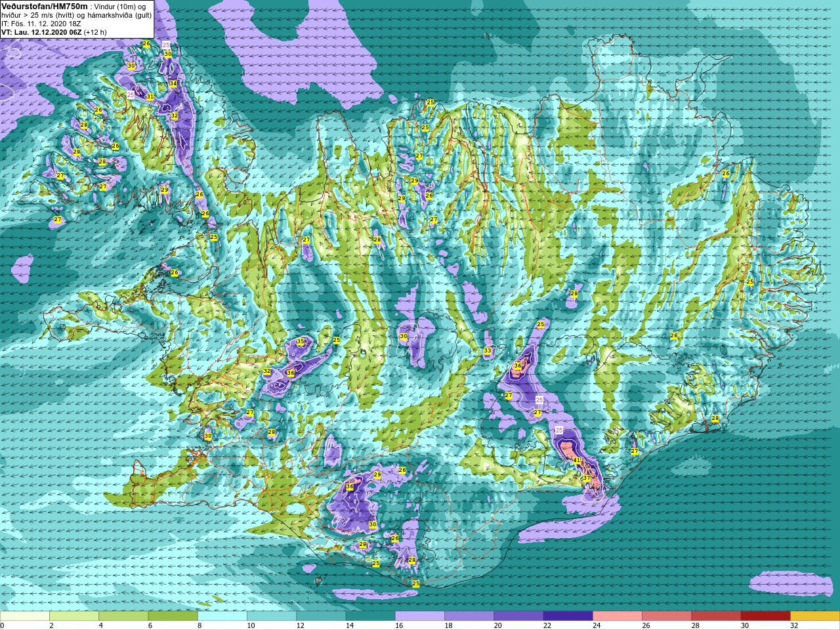Click the yellow gust label 37
Image resolution: width=840 pixels, height=630 pixels.
pos(587,478)
